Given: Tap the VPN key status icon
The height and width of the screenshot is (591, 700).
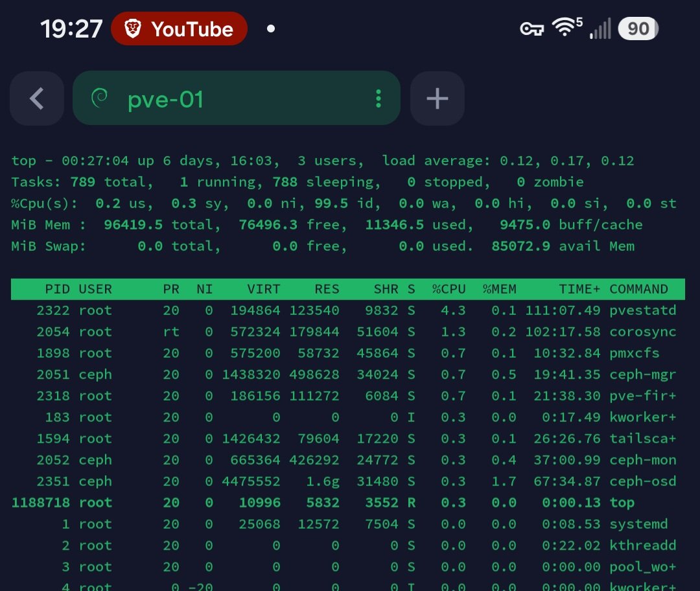Looking at the screenshot, I should coord(531,29).
